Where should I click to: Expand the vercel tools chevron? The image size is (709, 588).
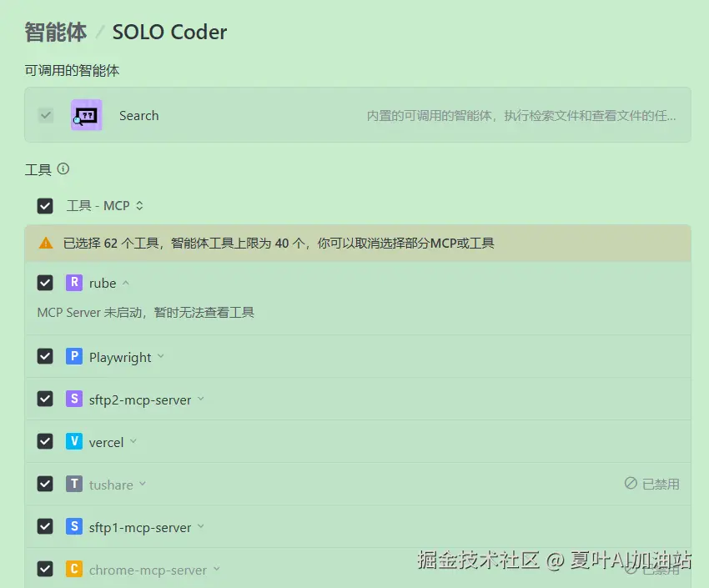(x=133, y=440)
